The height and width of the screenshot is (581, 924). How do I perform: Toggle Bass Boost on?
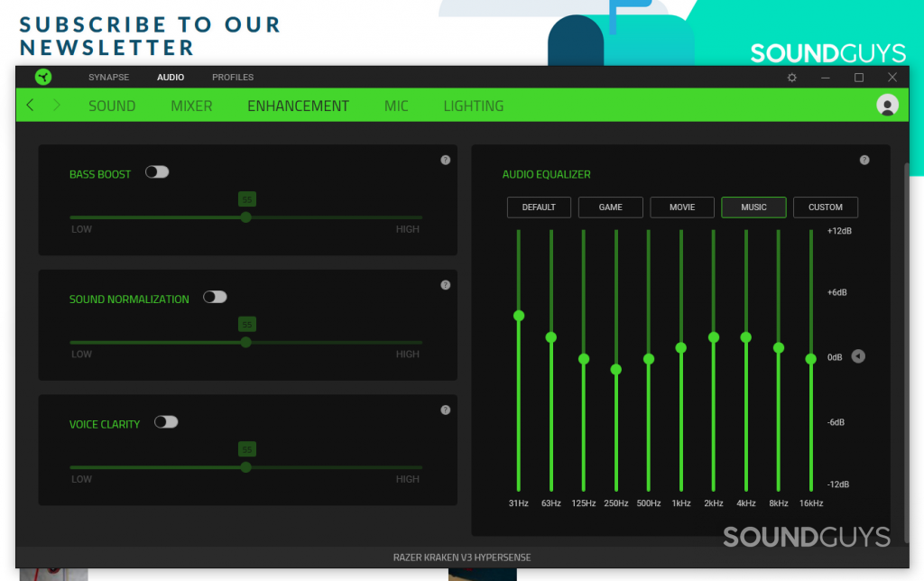coord(157,171)
